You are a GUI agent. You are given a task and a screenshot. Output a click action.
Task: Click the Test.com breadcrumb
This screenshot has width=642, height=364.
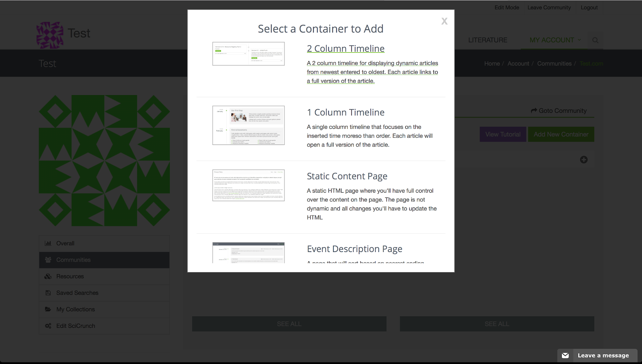591,63
